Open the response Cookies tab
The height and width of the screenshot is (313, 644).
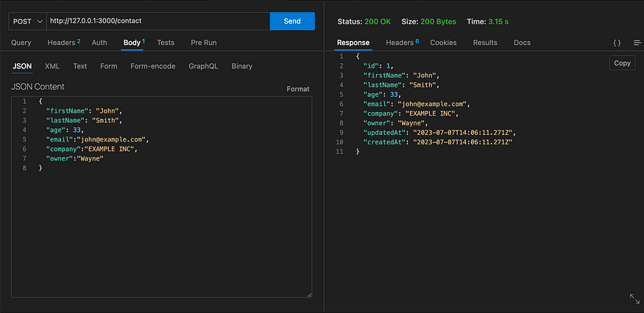coord(443,43)
